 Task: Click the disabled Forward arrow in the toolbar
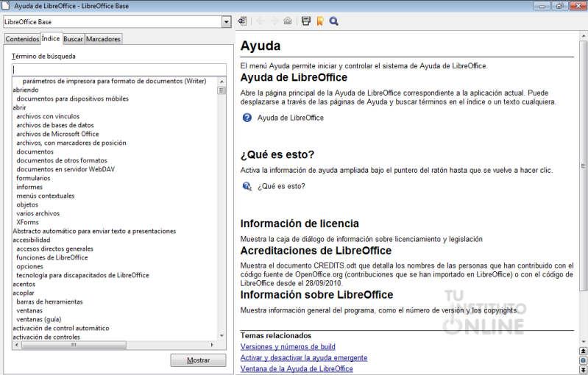(x=274, y=21)
